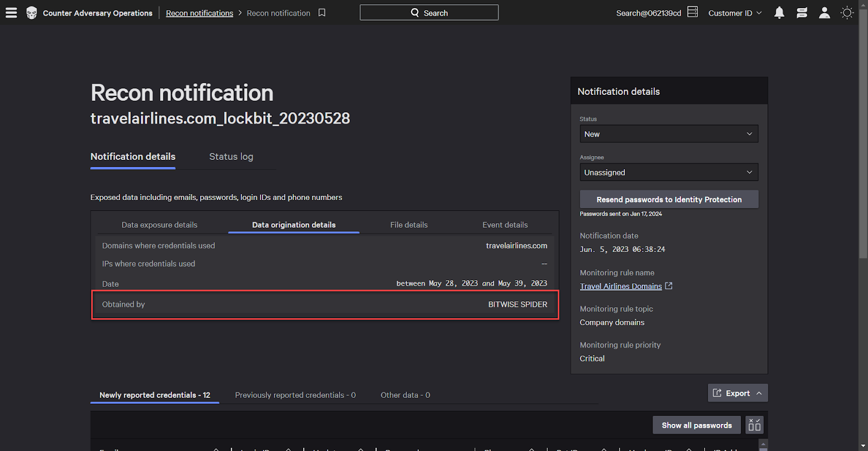Click Show all passwords button
The height and width of the screenshot is (451, 868).
point(697,426)
